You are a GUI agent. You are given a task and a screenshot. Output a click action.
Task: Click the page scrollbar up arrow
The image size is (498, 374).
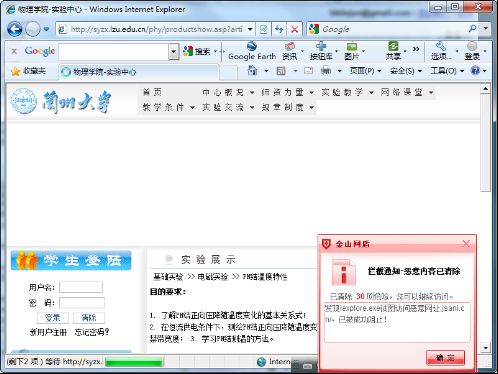tap(486, 89)
